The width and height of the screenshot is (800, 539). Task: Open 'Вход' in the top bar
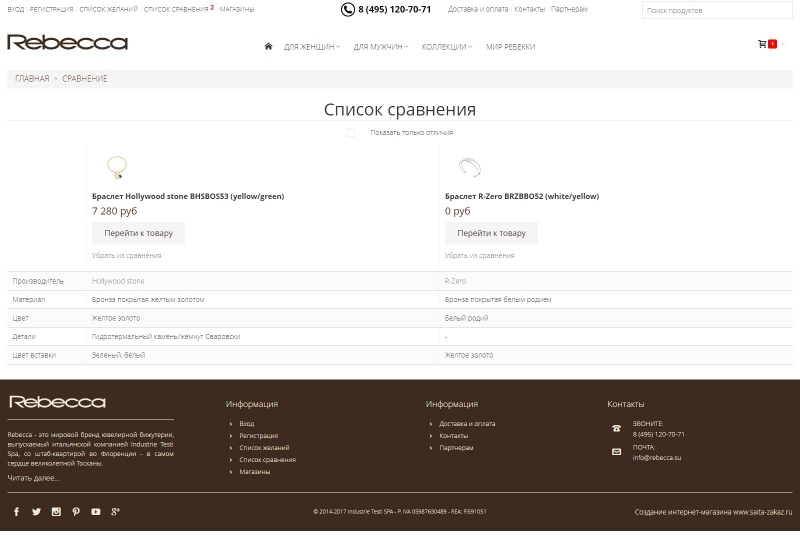coord(16,9)
